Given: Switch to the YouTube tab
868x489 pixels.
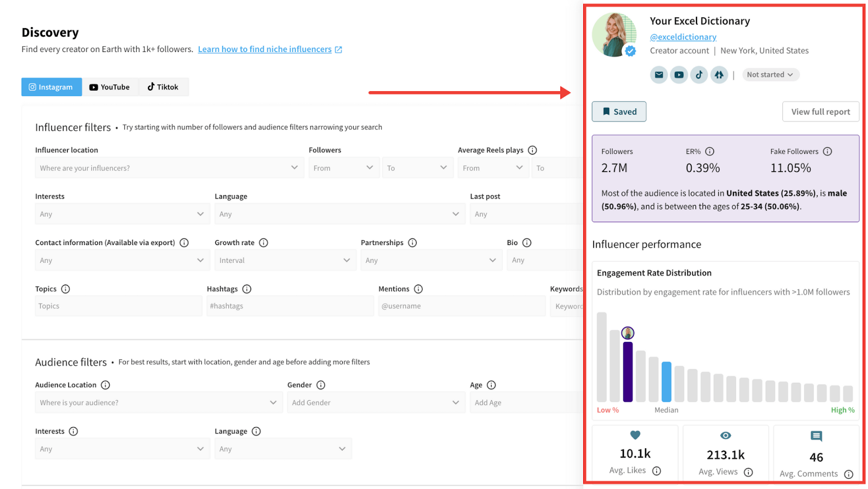Looking at the screenshot, I should coord(110,87).
